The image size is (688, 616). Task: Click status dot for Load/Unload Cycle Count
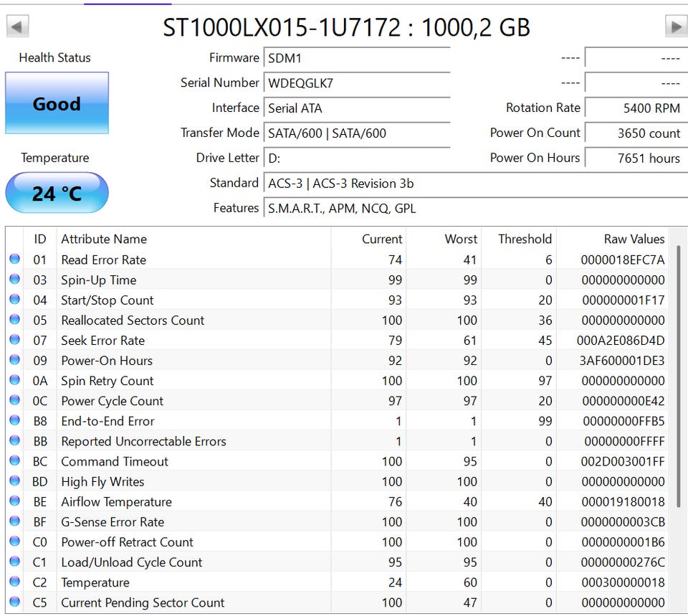point(14,561)
